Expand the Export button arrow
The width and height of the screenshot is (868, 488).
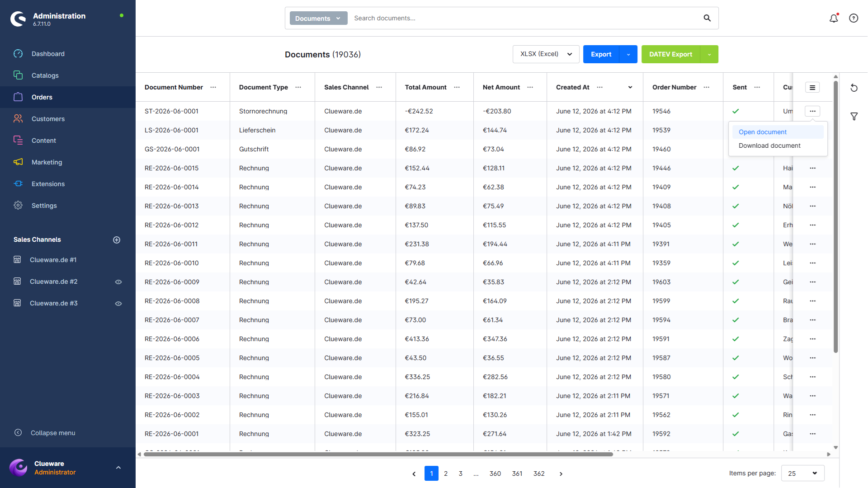click(628, 54)
